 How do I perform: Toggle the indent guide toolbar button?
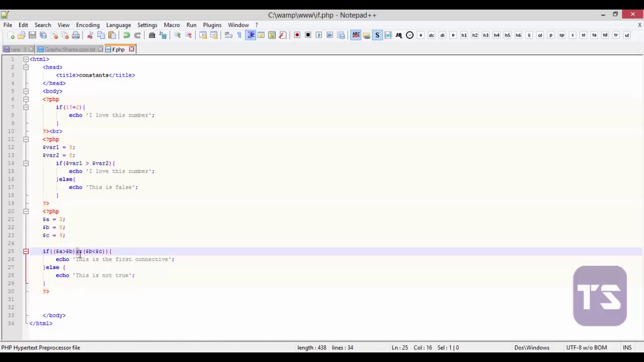tap(250, 35)
